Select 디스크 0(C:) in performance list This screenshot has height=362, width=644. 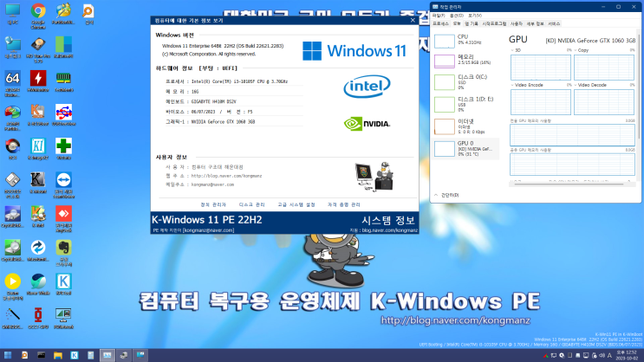click(466, 82)
